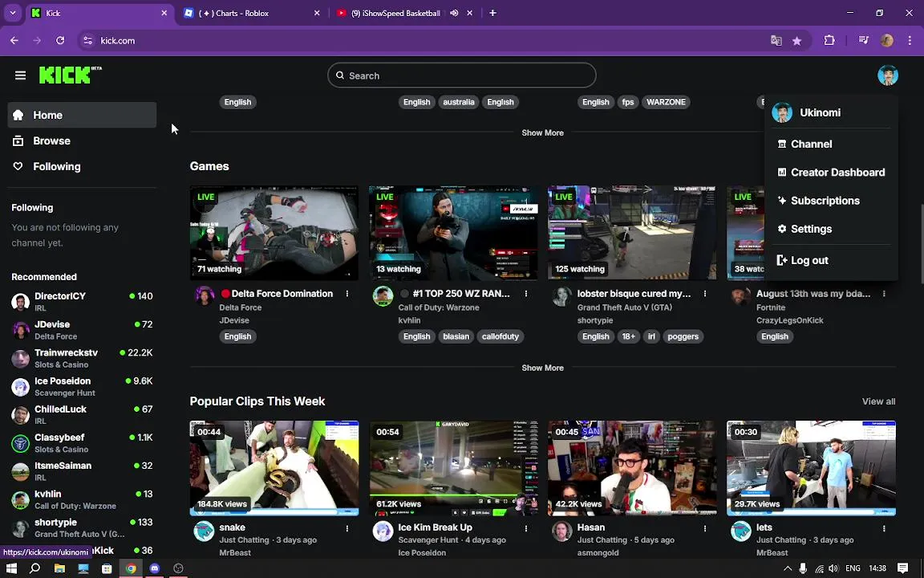The image size is (924, 578).
Task: Click the Ukinomi username in the dropdown
Action: tap(820, 112)
